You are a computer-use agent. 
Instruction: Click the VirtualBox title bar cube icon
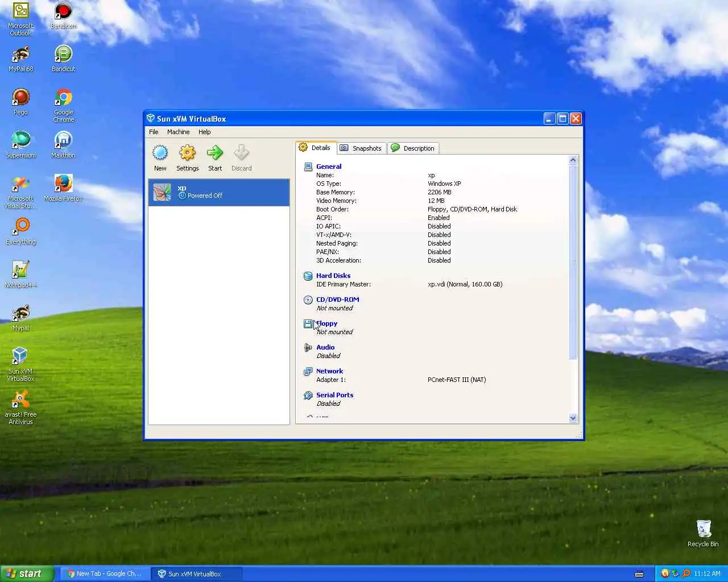pos(151,118)
